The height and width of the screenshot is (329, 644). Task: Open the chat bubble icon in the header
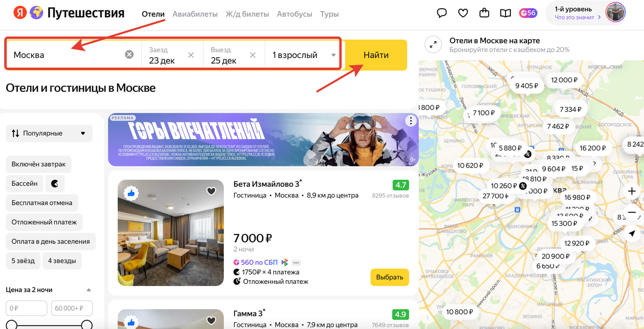[x=442, y=13]
